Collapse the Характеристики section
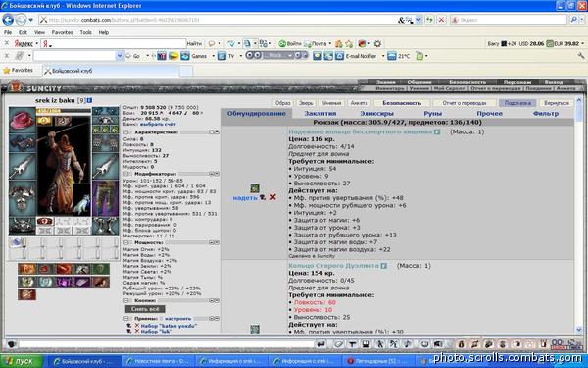 [126, 132]
